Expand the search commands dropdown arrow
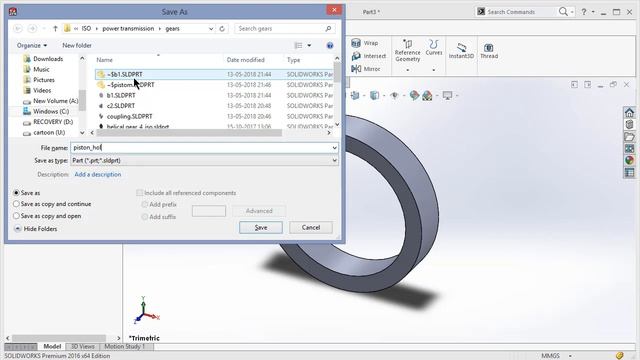 [572, 12]
